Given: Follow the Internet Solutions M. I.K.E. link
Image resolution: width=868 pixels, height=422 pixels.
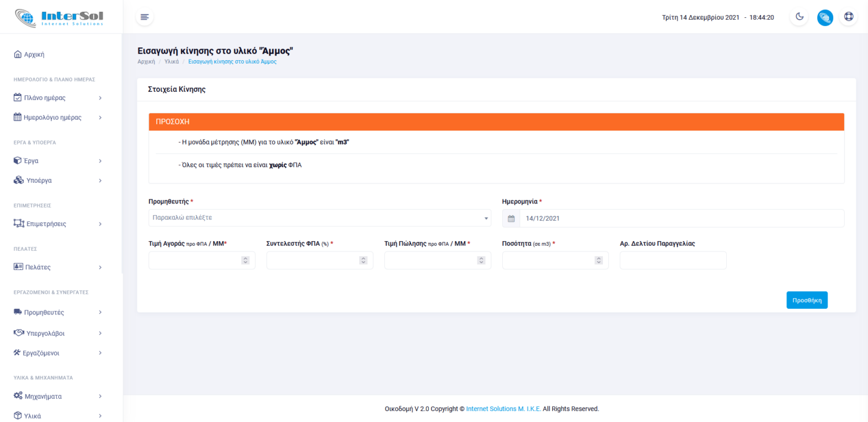Looking at the screenshot, I should pyautogui.click(x=503, y=409).
